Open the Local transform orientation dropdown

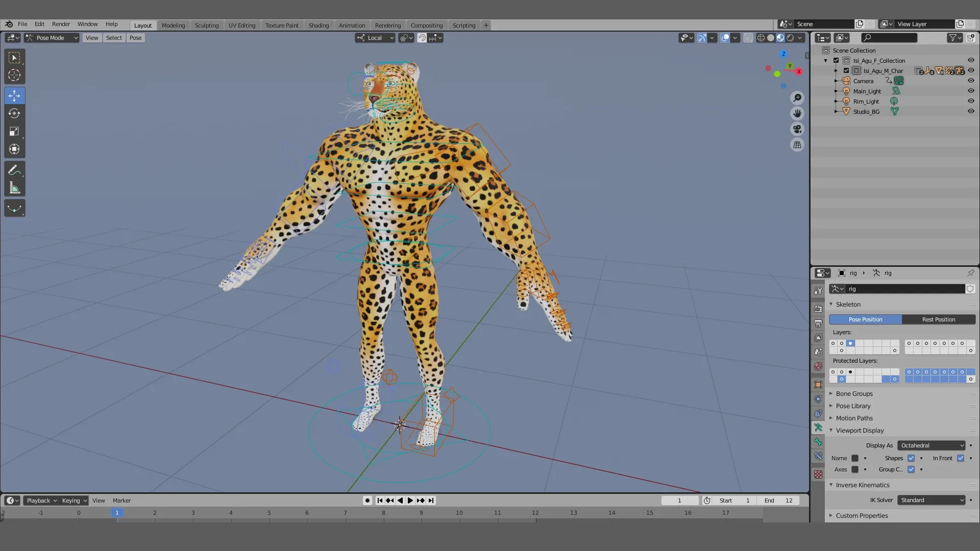(375, 38)
